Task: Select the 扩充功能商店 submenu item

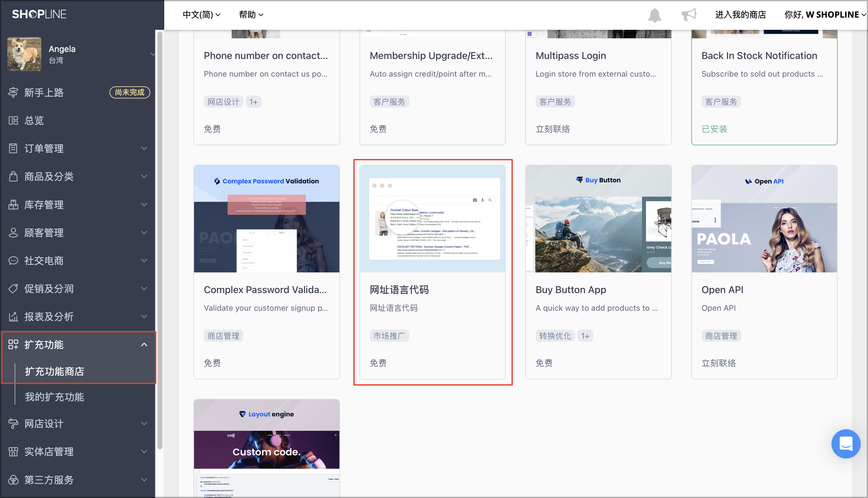Action: (54, 372)
